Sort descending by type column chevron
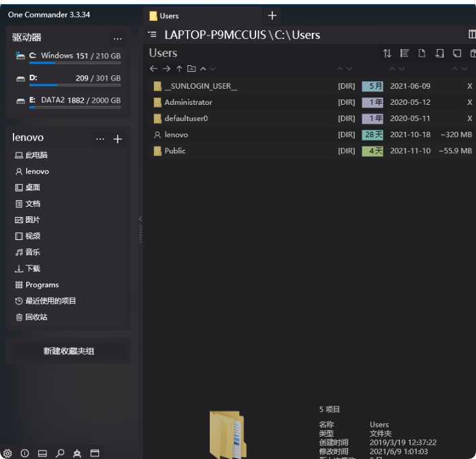Image resolution: width=476 pixels, height=459 pixels. [350, 69]
